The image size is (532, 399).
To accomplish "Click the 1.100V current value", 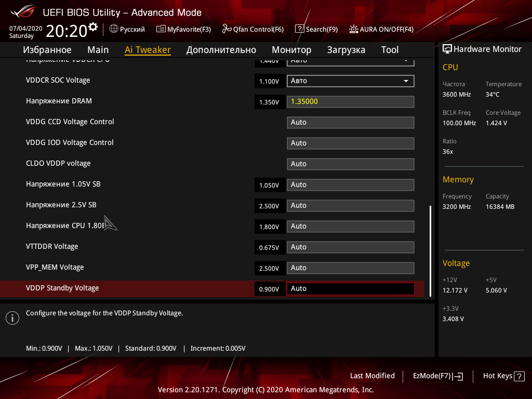I will pyautogui.click(x=269, y=82).
